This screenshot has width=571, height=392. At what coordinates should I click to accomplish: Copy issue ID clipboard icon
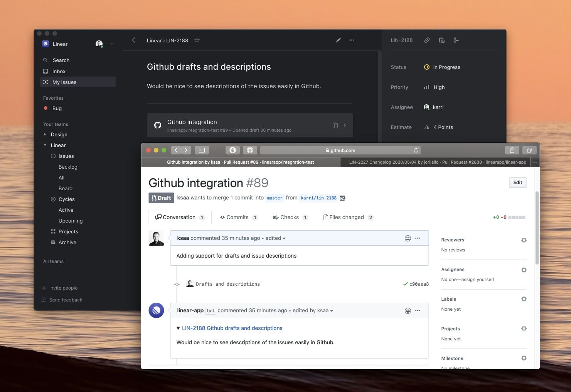442,40
